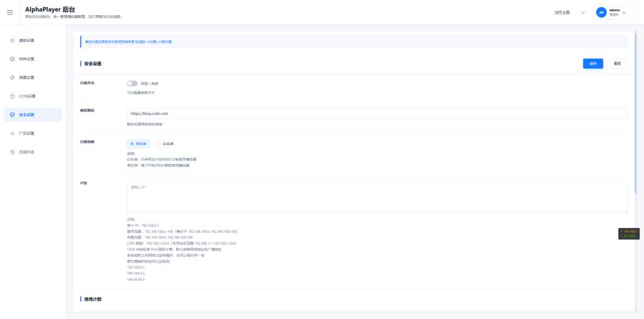Click the blue 保存 button
Image resolution: width=644 pixels, height=319 pixels.
[x=593, y=63]
